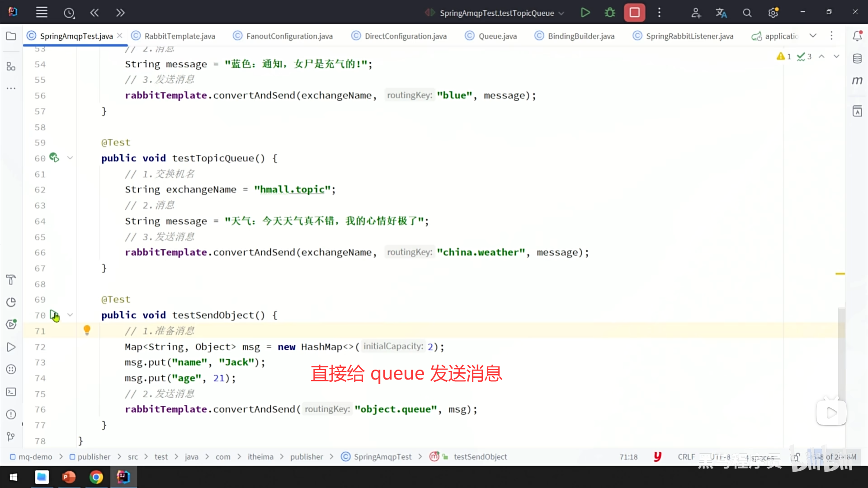Screen dimensions: 868x488
Task: Switch to the RabbitTemplate.java tab
Action: click(179, 36)
